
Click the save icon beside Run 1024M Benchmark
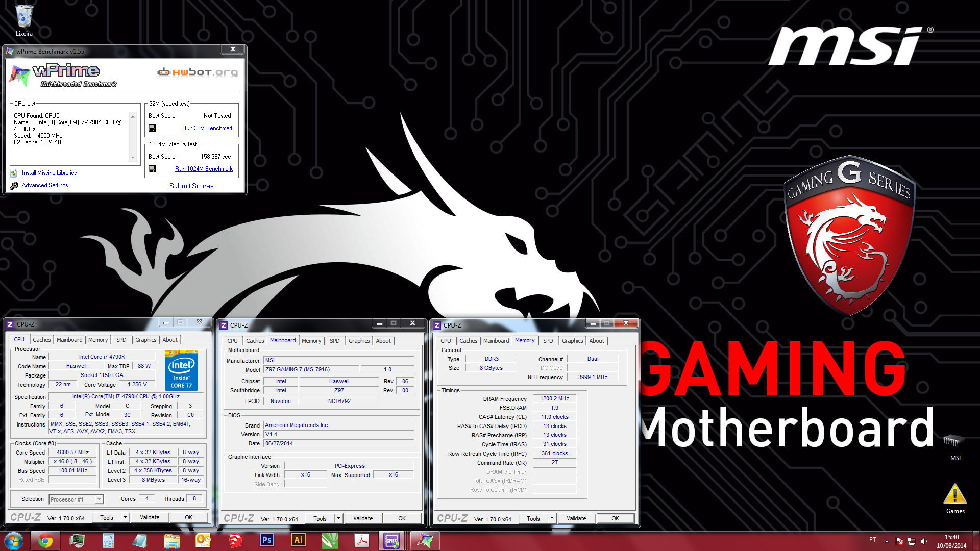click(x=152, y=169)
